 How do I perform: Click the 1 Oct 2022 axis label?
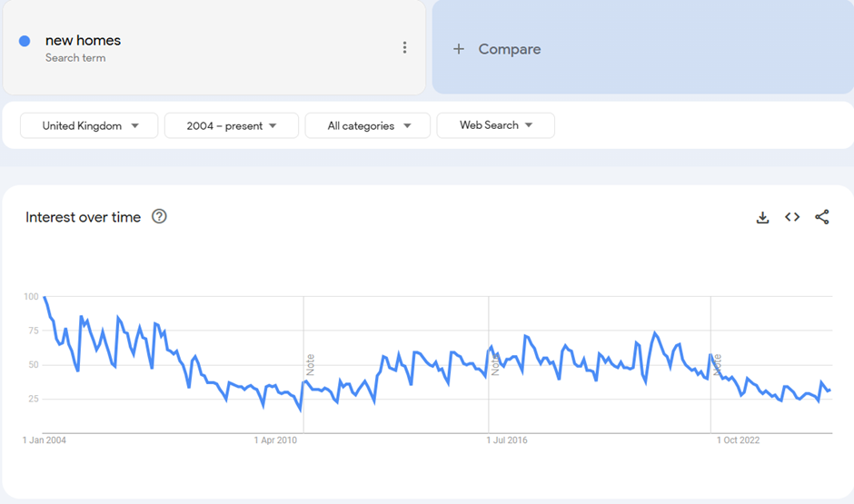click(x=738, y=440)
